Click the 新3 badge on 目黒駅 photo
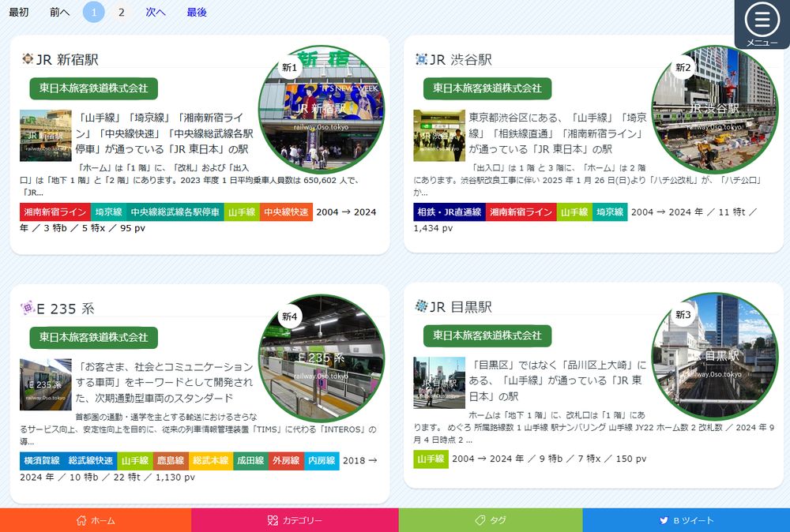 coord(683,315)
